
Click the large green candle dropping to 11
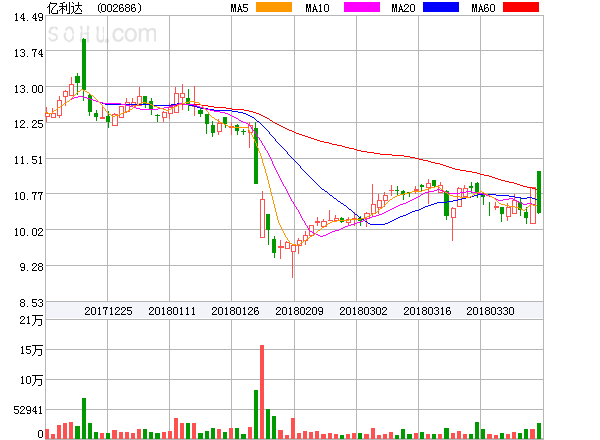tap(256, 155)
